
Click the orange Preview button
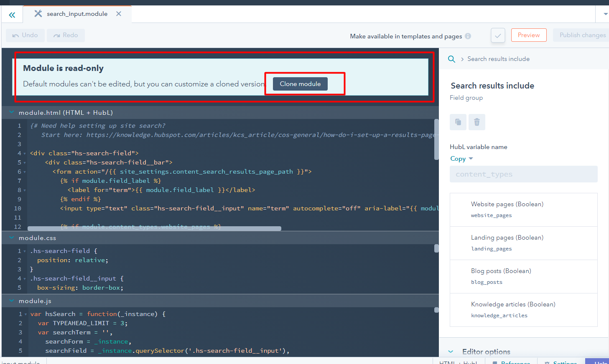point(528,35)
